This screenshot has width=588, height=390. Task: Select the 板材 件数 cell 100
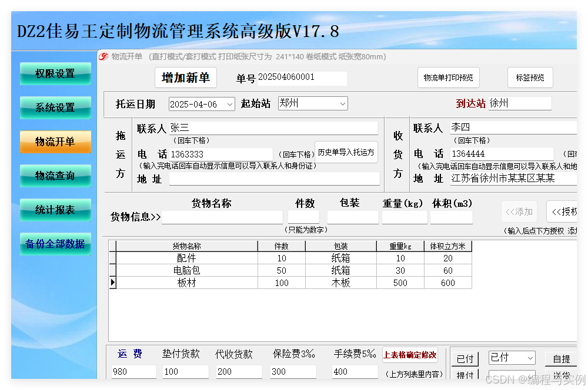pyautogui.click(x=282, y=283)
